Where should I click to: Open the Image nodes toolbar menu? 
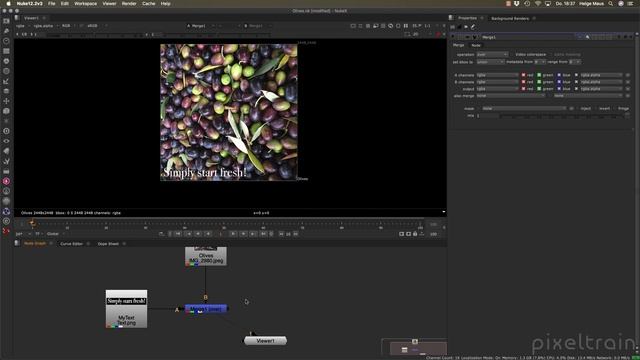tap(6, 21)
